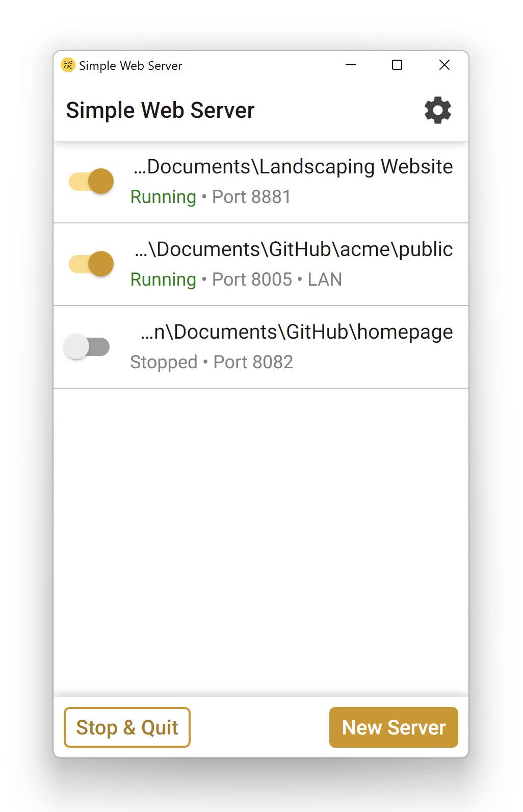Disable the acme\public server switch
Image resolution: width=523 pixels, height=812 pixels.
[91, 264]
